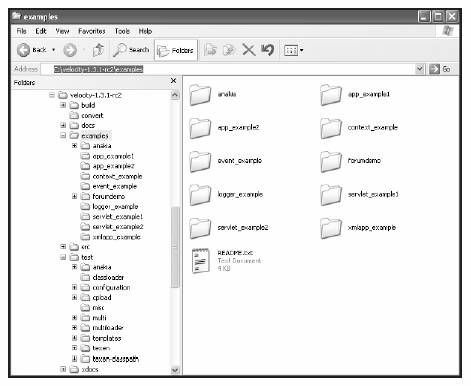The image size is (471, 386).
Task: Expand the multiloader folder node
Action: click(x=75, y=328)
